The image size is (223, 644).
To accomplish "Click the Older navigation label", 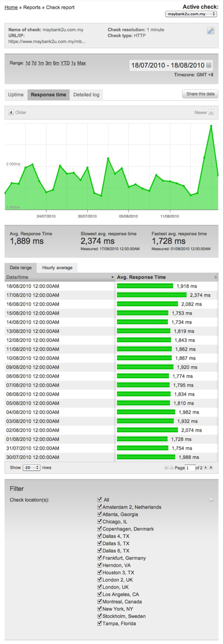I will click(21, 113).
